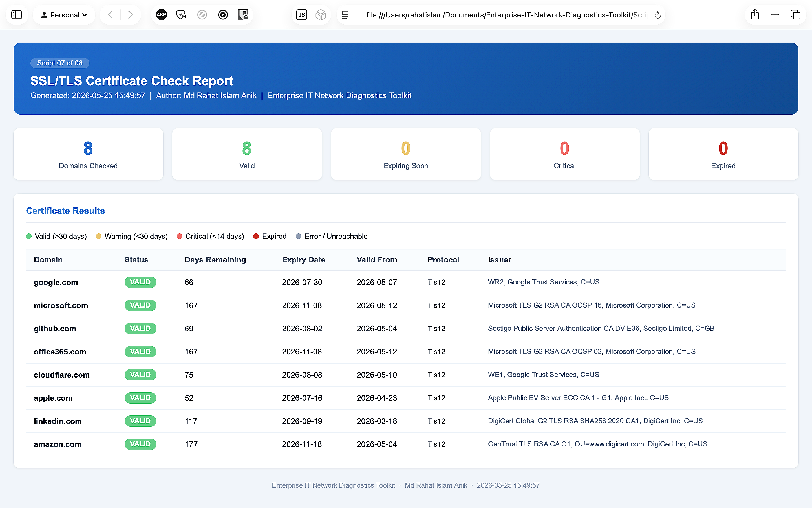Select the amazon.com domain cell
This screenshot has height=508, width=812.
(58, 444)
